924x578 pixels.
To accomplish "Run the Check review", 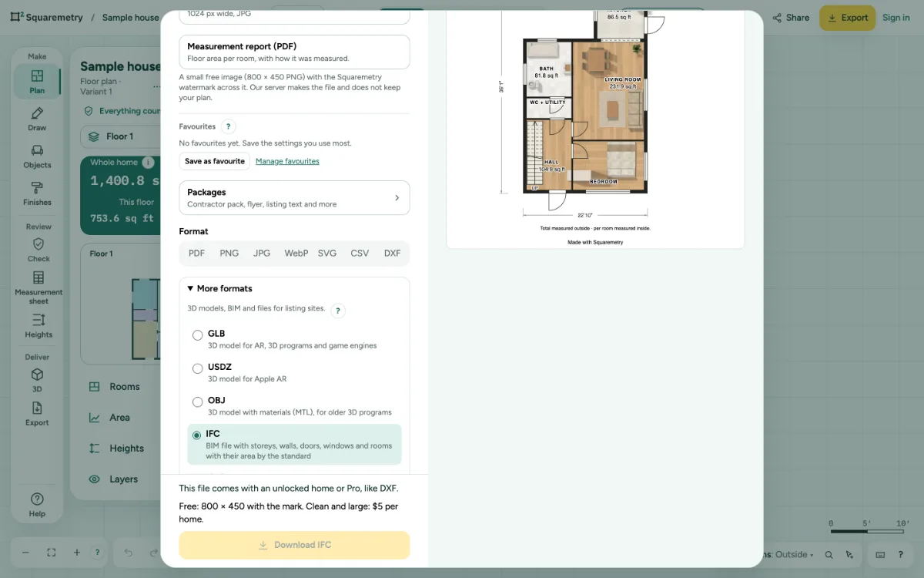I will [38, 250].
